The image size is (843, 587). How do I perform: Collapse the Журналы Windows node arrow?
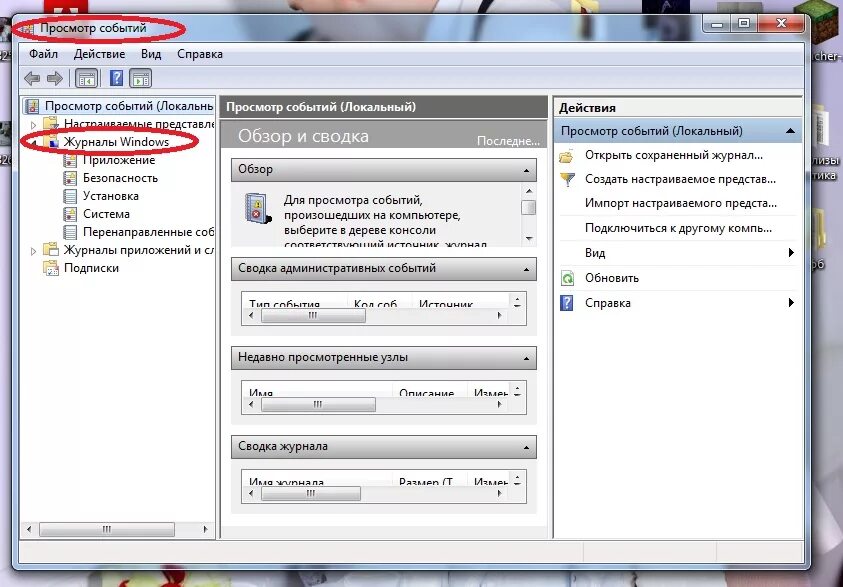[x=33, y=142]
